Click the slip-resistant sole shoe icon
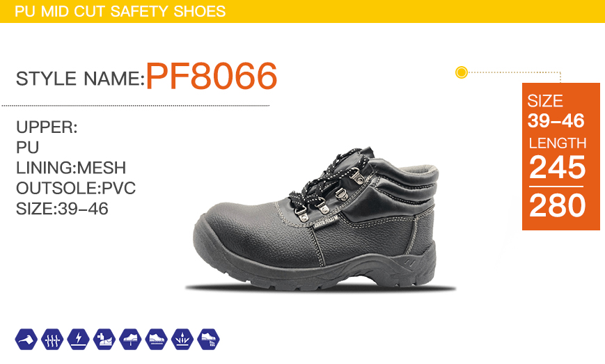 [x=156, y=340]
